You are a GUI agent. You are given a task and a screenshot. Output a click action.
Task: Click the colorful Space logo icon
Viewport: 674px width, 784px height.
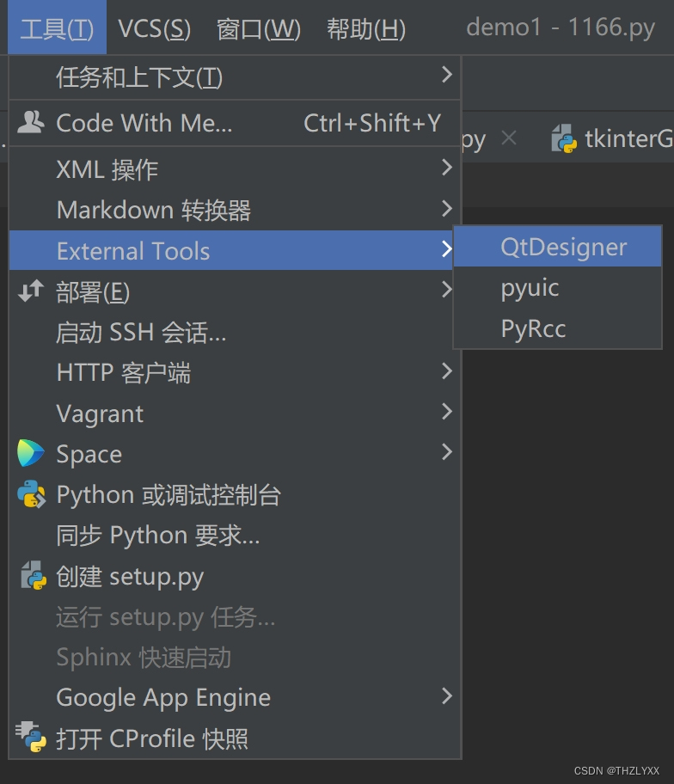click(x=31, y=453)
